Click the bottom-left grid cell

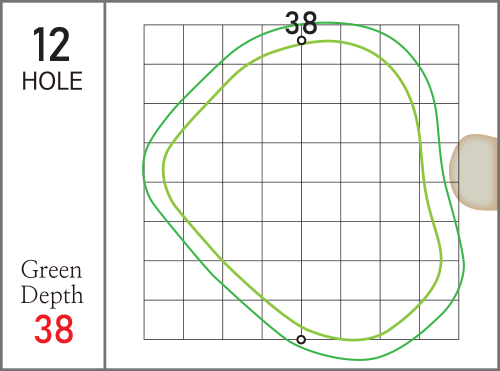164,320
